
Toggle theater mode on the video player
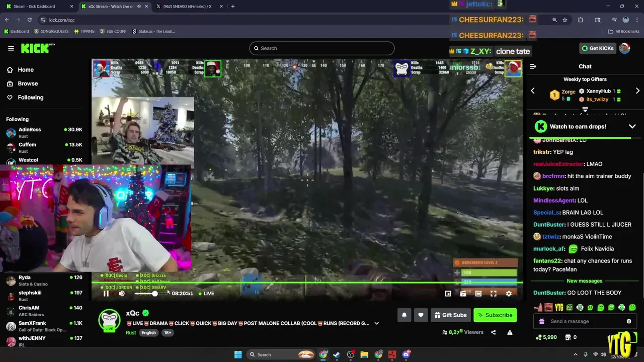click(478, 294)
